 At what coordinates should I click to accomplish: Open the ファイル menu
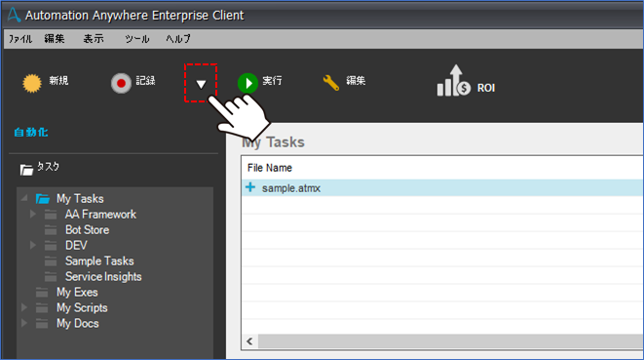pyautogui.click(x=20, y=39)
